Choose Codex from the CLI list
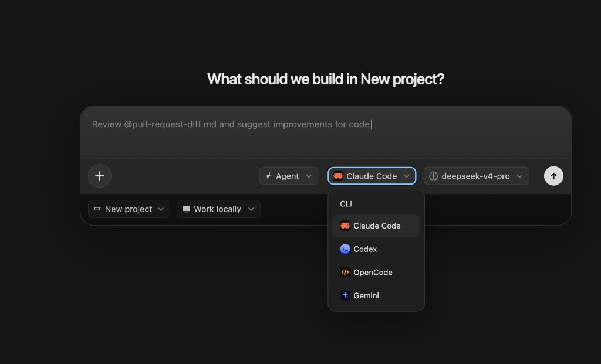 click(x=376, y=249)
